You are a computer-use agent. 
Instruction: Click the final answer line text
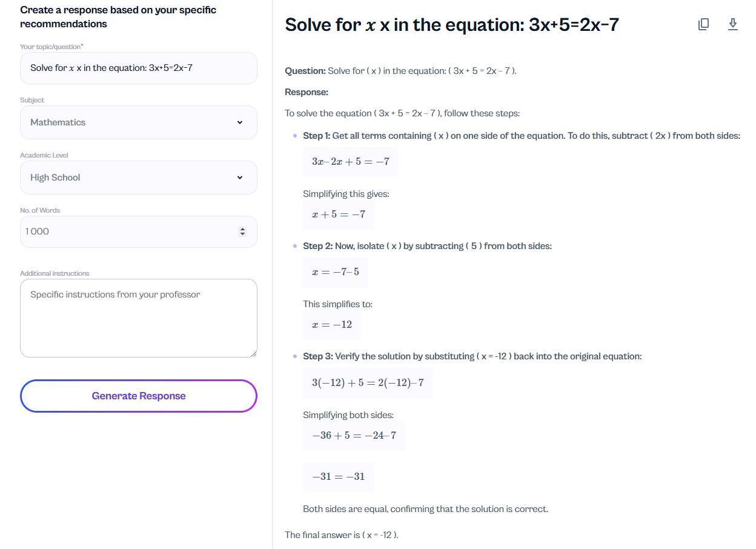tap(342, 535)
